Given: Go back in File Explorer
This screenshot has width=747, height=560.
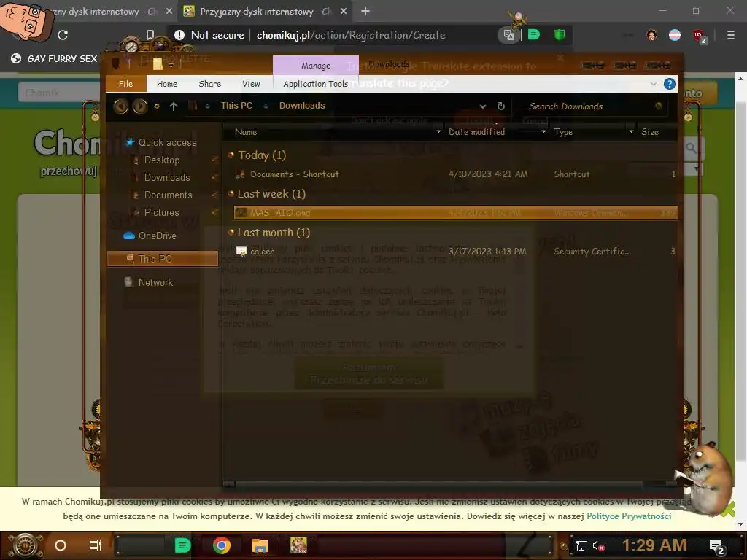Looking at the screenshot, I should [x=121, y=106].
